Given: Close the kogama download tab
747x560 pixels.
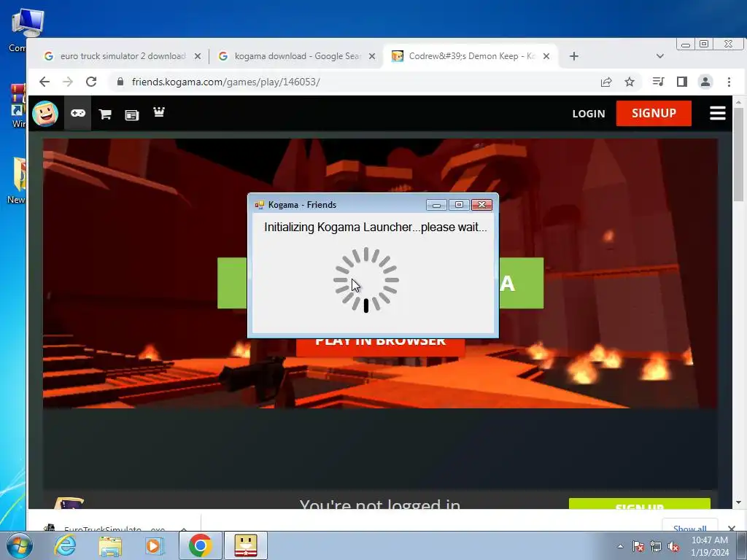Looking at the screenshot, I should (372, 56).
